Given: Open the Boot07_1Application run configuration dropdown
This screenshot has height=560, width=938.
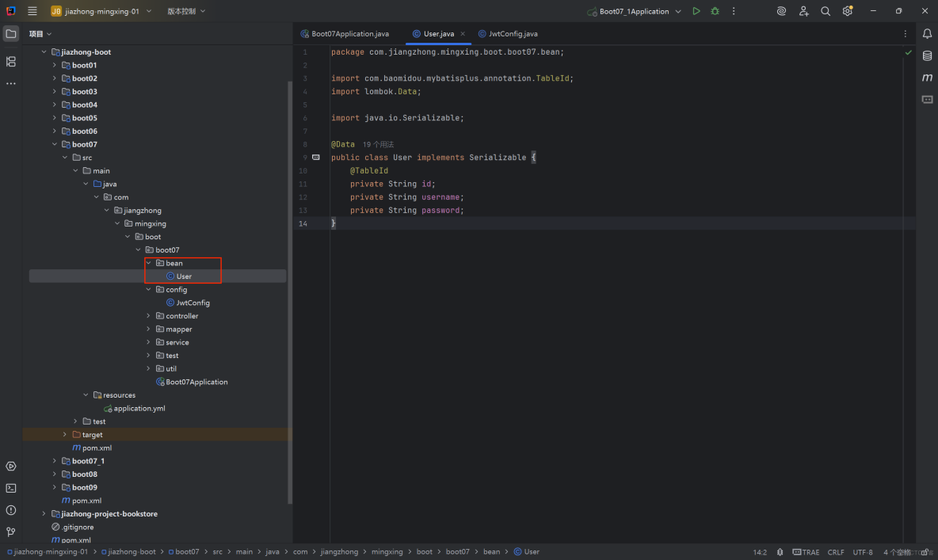Looking at the screenshot, I should pyautogui.click(x=633, y=11).
